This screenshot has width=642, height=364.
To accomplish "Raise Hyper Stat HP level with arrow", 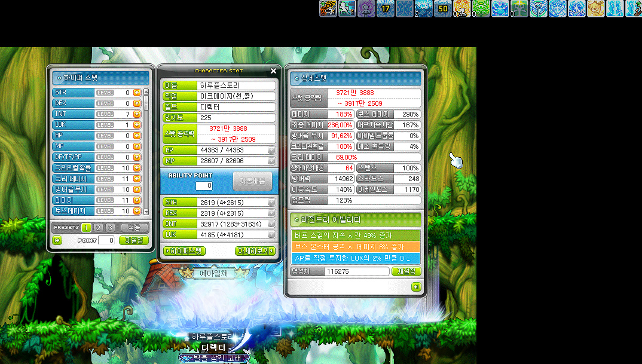I will [137, 136].
